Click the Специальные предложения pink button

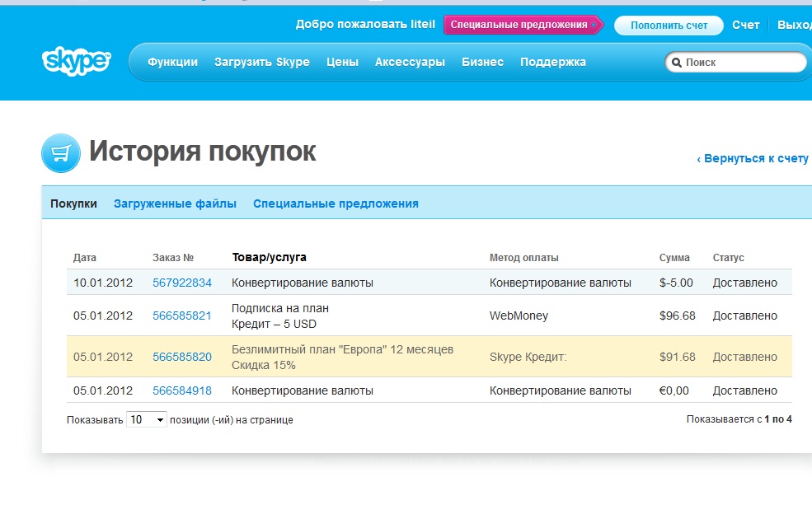523,25
